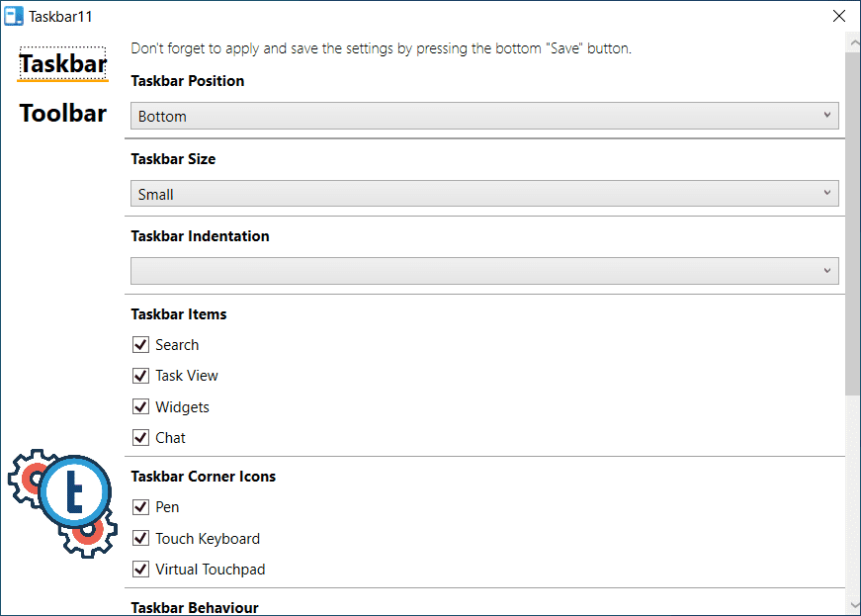Screen dimensions: 861x616
Task: Open the Toolbar tab
Action: 63,114
